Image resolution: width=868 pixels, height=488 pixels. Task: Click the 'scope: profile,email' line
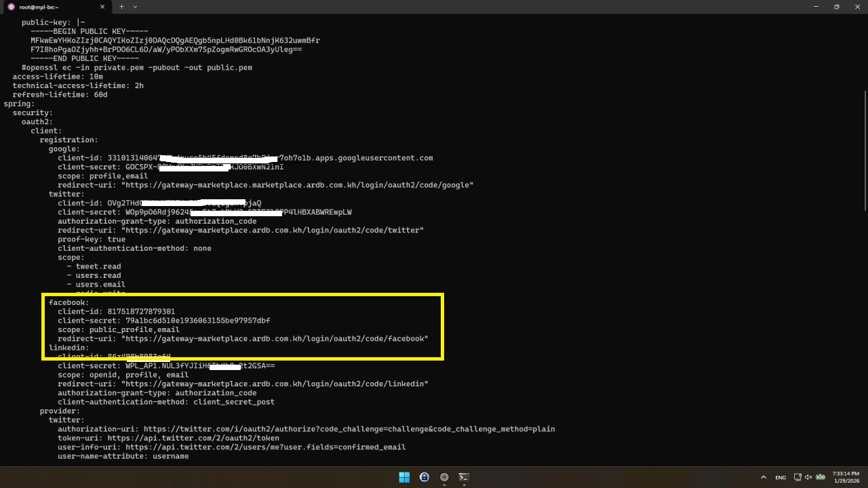(x=102, y=176)
